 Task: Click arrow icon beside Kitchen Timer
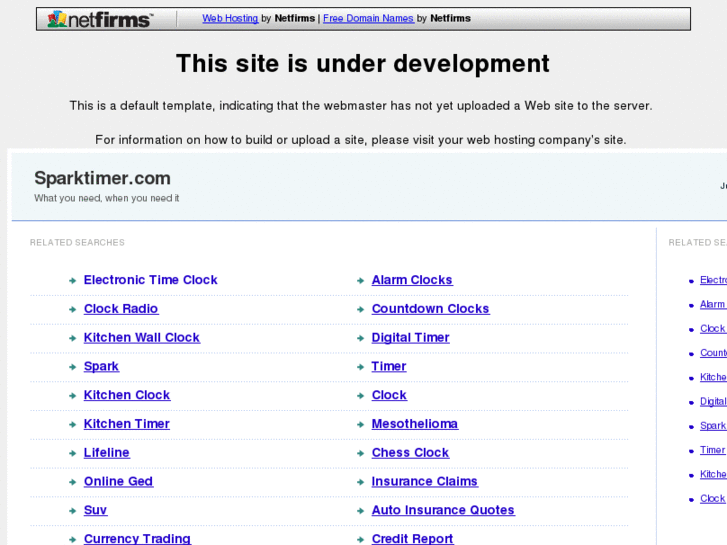coord(72,424)
